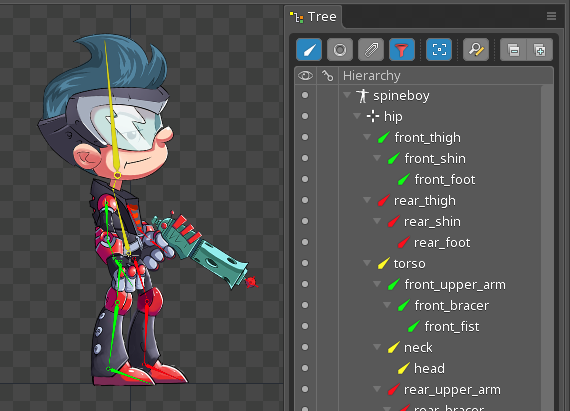Toggle the red funnel filter button
The height and width of the screenshot is (411, 570).
(x=402, y=49)
